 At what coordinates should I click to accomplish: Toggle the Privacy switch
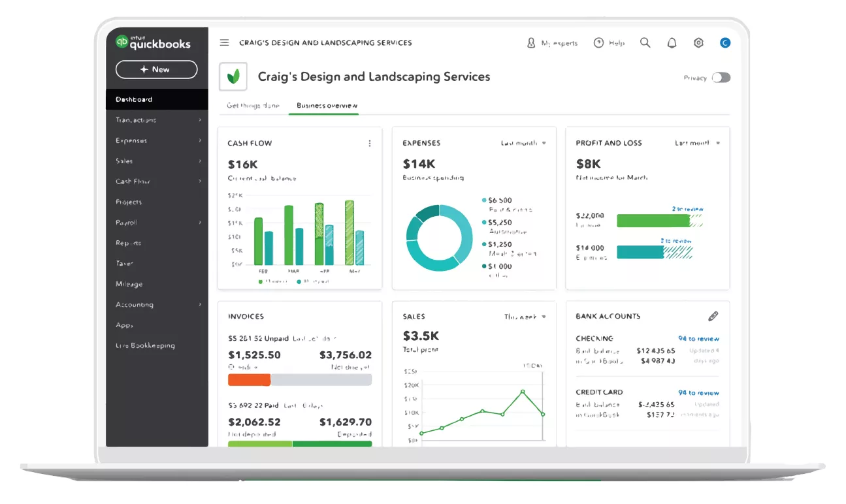click(721, 78)
